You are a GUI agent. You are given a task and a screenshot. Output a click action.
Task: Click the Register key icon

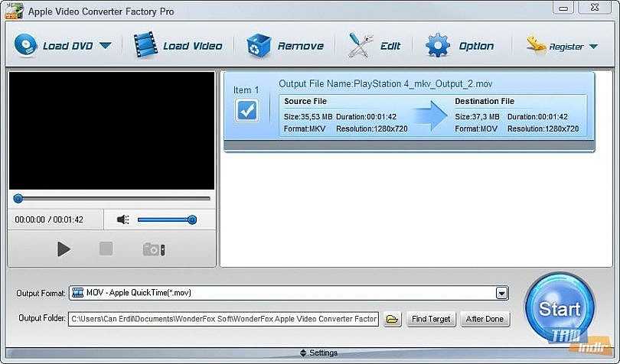[536, 45]
